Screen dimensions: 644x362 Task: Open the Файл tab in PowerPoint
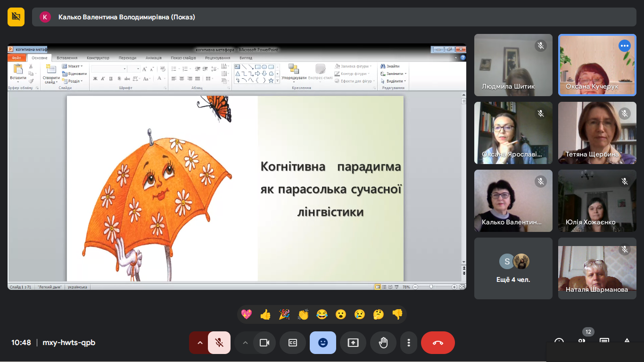click(x=17, y=58)
